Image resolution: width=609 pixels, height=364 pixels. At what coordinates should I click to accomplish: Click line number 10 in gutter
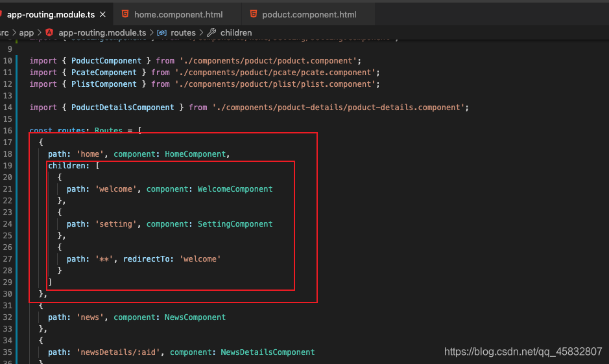(x=7, y=60)
